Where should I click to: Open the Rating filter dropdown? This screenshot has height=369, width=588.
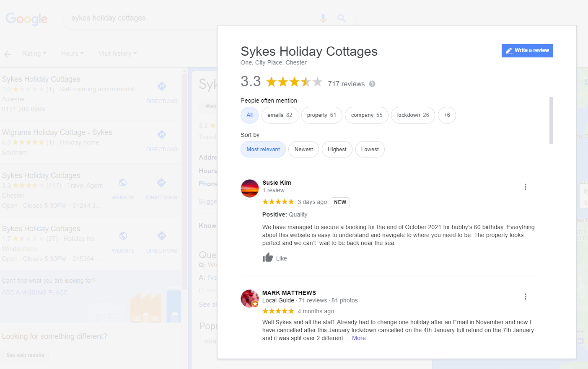[34, 54]
